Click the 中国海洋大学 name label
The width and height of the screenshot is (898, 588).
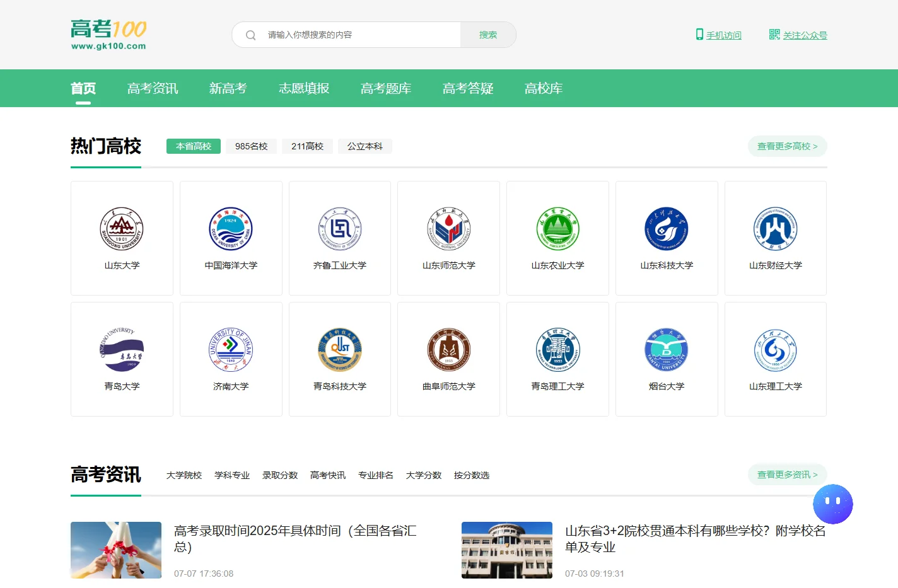231,265
